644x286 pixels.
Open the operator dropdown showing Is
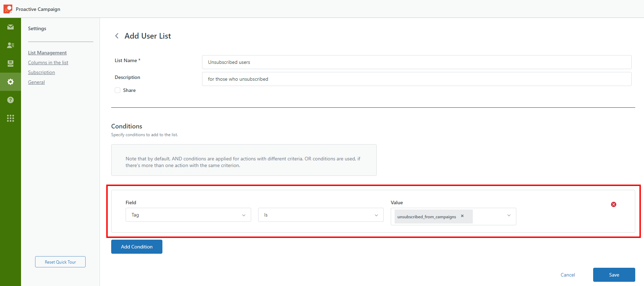pyautogui.click(x=321, y=215)
